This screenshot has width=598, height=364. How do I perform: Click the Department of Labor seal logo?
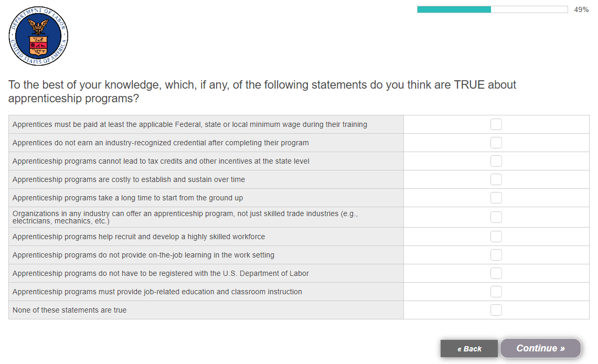click(x=38, y=36)
